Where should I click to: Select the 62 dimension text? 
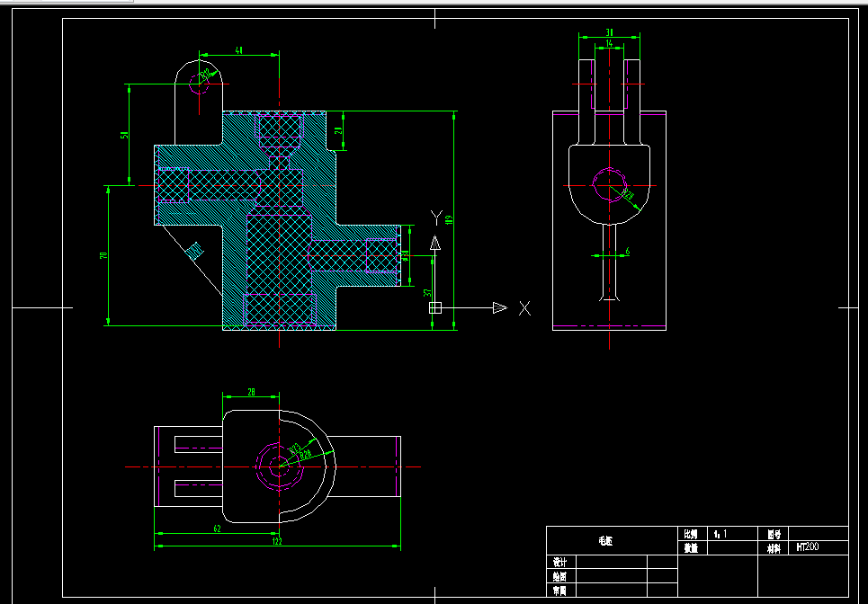pyautogui.click(x=217, y=528)
